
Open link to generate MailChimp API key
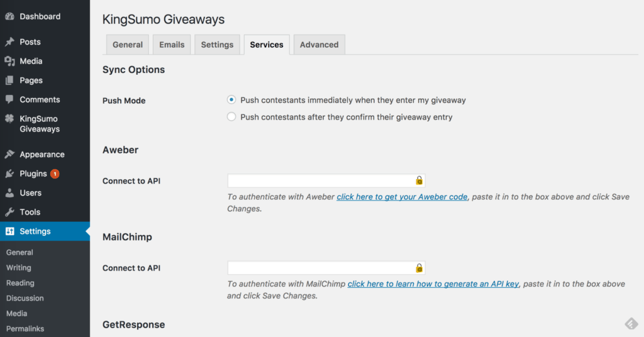pyautogui.click(x=433, y=284)
